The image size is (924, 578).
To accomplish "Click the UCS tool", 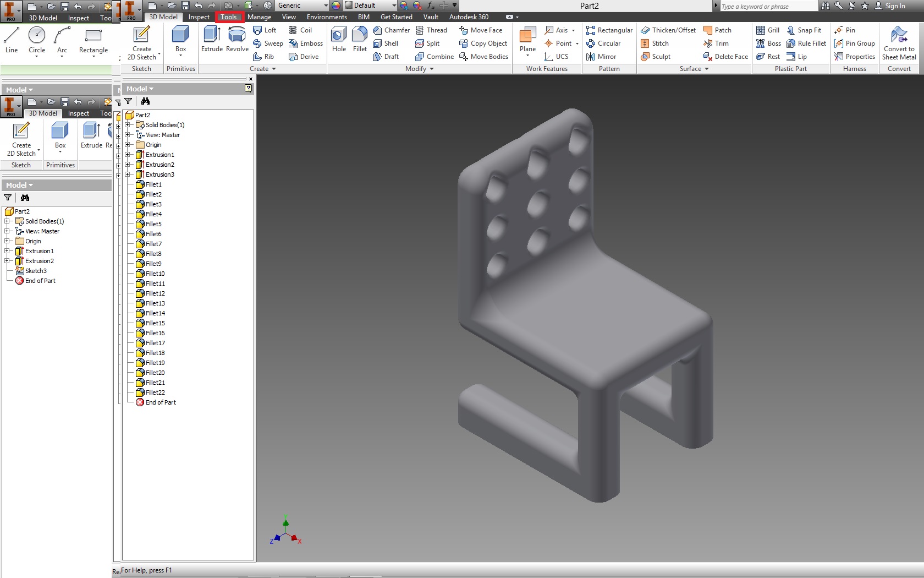I will (x=556, y=57).
